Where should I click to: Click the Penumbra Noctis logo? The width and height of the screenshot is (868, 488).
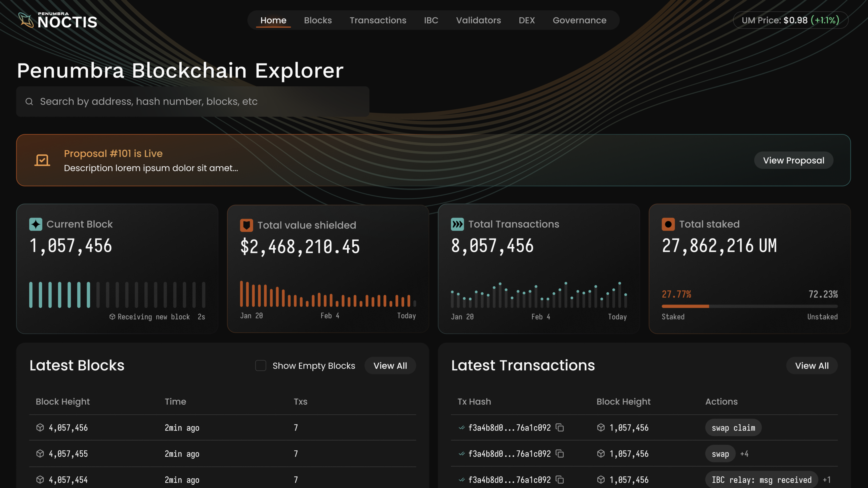58,20
